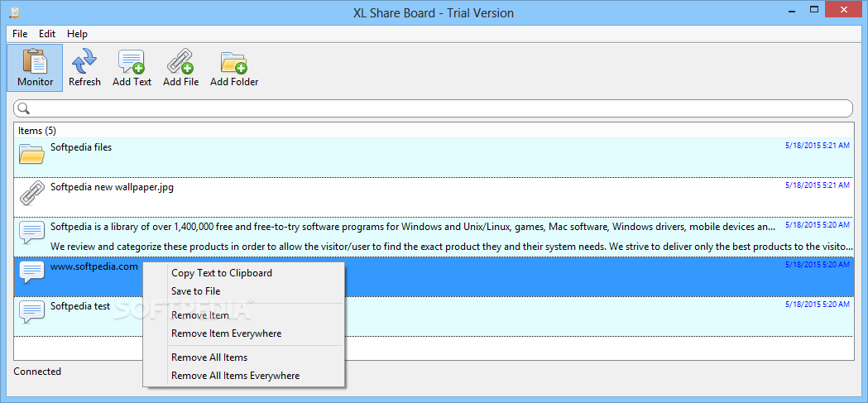Choose Copy Text to Clipboard
The image size is (868, 403).
point(222,273)
